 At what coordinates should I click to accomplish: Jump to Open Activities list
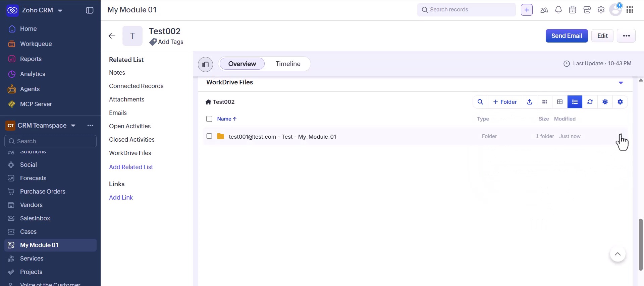pyautogui.click(x=130, y=126)
